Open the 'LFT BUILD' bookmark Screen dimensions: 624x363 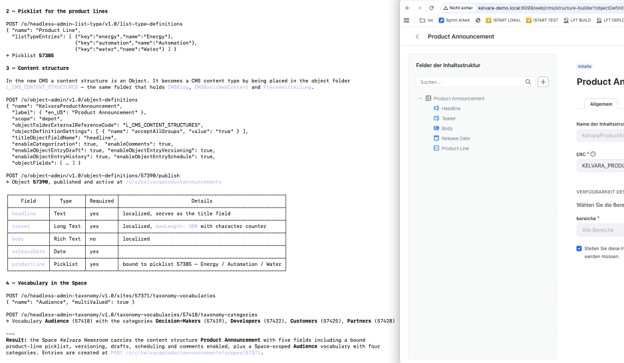[577, 20]
